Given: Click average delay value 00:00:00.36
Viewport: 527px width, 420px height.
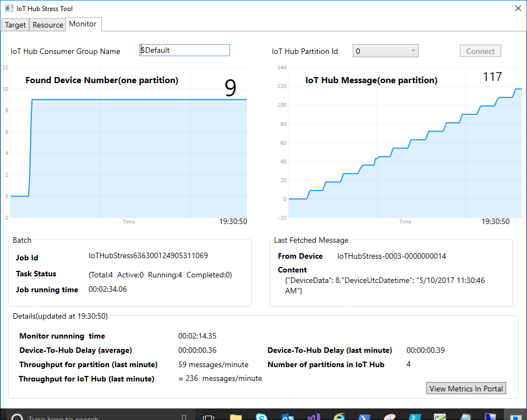Looking at the screenshot, I should (197, 350).
